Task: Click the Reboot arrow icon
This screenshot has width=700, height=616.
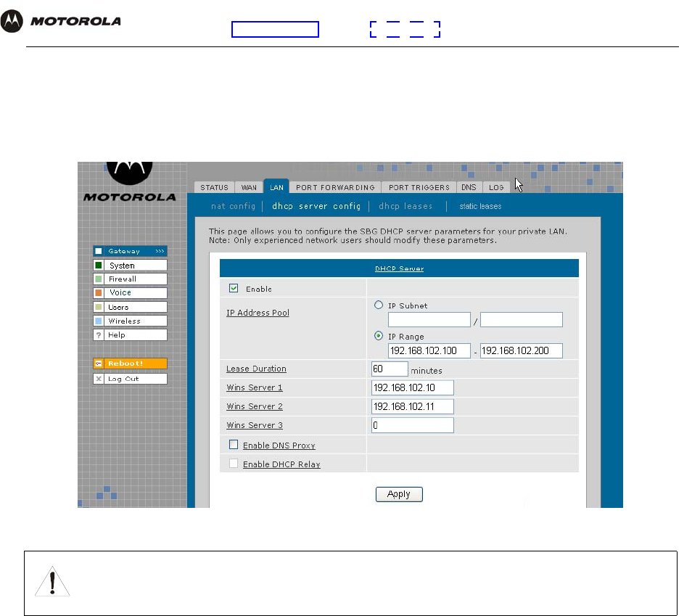Action: [x=99, y=364]
